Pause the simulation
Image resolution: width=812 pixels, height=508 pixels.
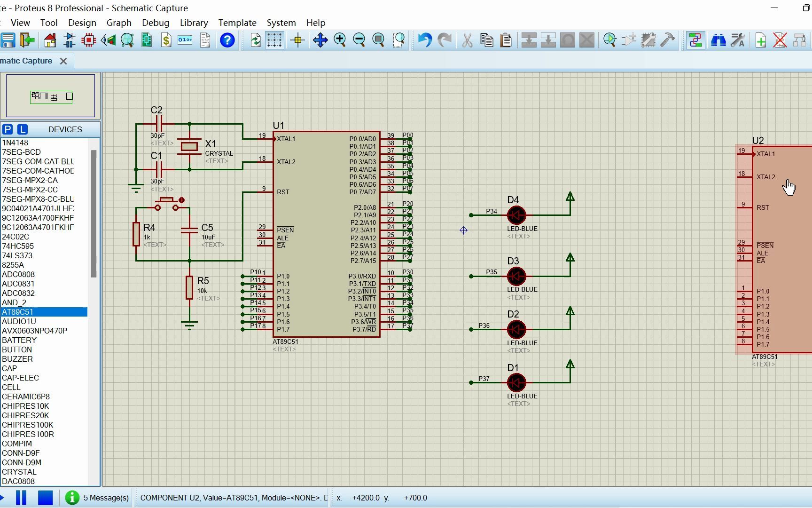(21, 498)
